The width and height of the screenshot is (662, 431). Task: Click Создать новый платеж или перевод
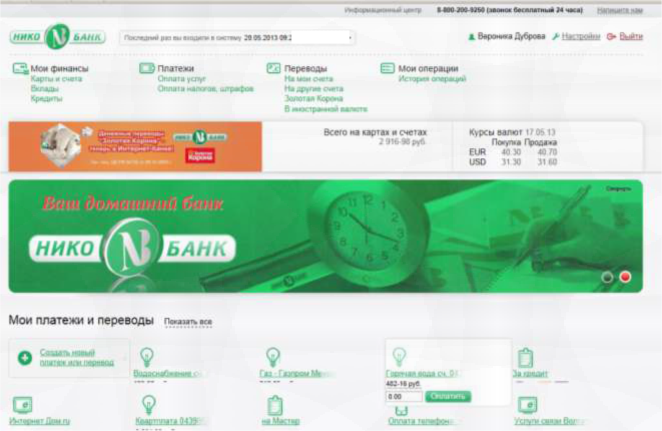pos(76,358)
